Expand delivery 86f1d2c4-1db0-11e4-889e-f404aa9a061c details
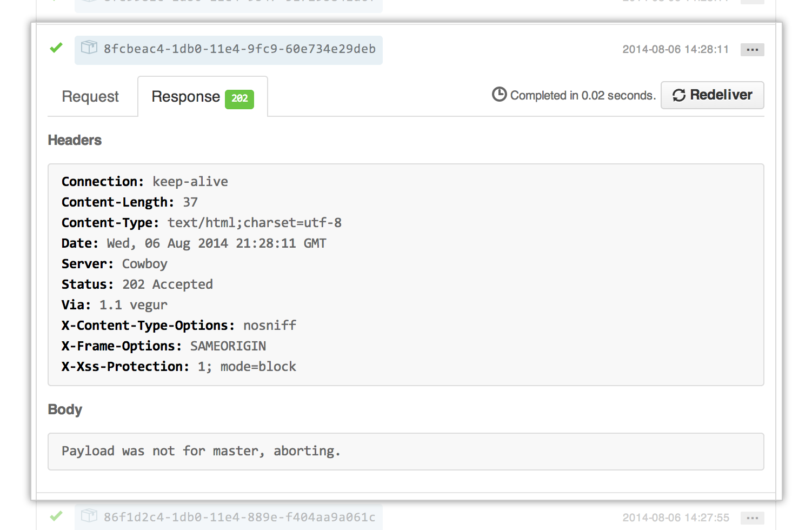The height and width of the screenshot is (530, 812). coord(239,517)
